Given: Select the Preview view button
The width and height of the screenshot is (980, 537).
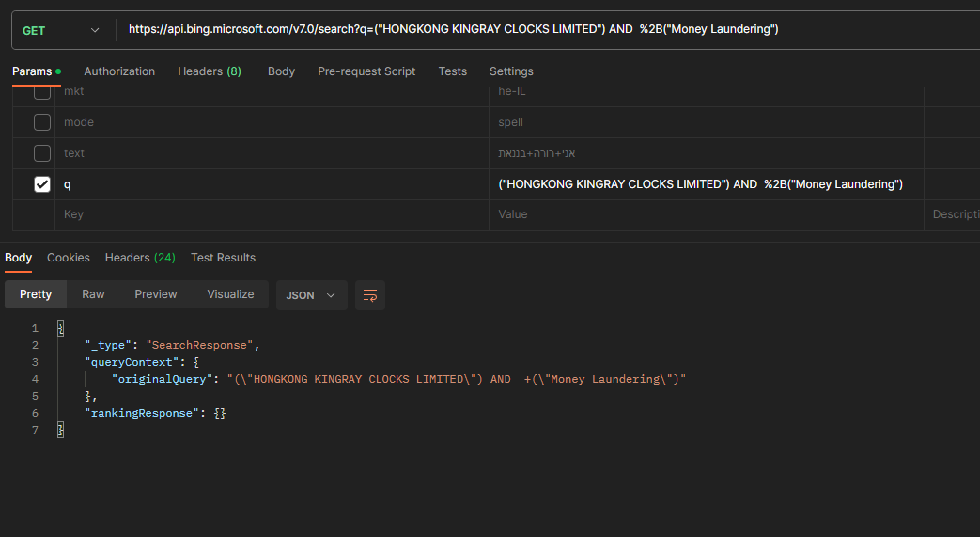Looking at the screenshot, I should tap(156, 294).
